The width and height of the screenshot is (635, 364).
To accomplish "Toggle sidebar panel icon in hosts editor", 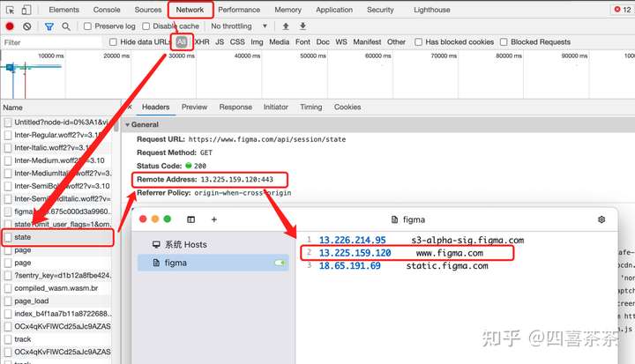I will tap(190, 219).
